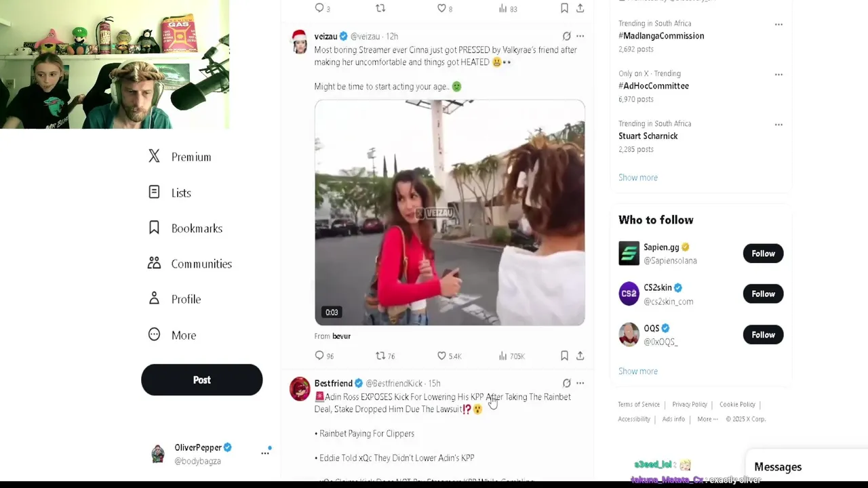Screen dimensions: 868x488
Task: Follow the CS2skin account
Action: click(x=763, y=294)
